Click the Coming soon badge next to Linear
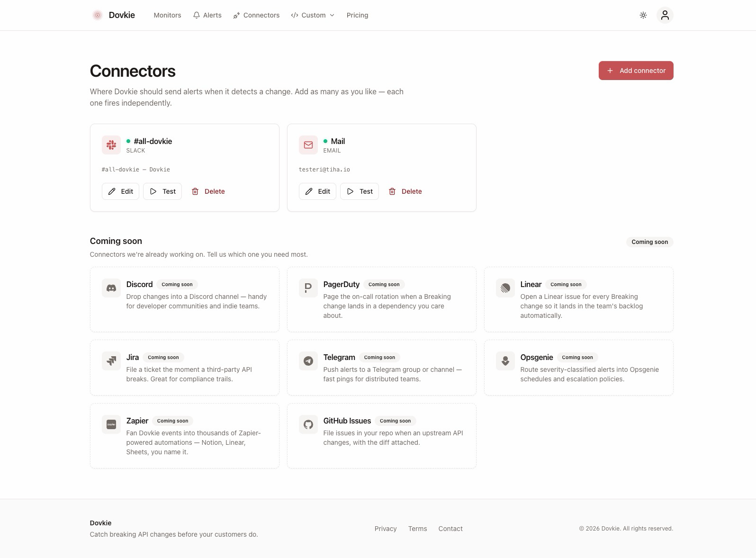The image size is (756, 558). pyautogui.click(x=566, y=285)
